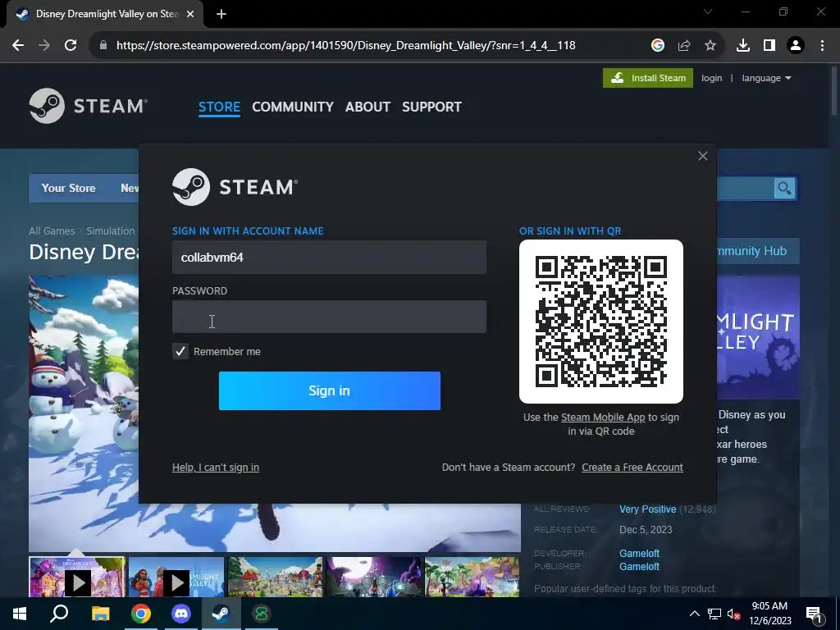Click the Gameloft publisher link
This screenshot has width=840, height=630.
point(639,566)
